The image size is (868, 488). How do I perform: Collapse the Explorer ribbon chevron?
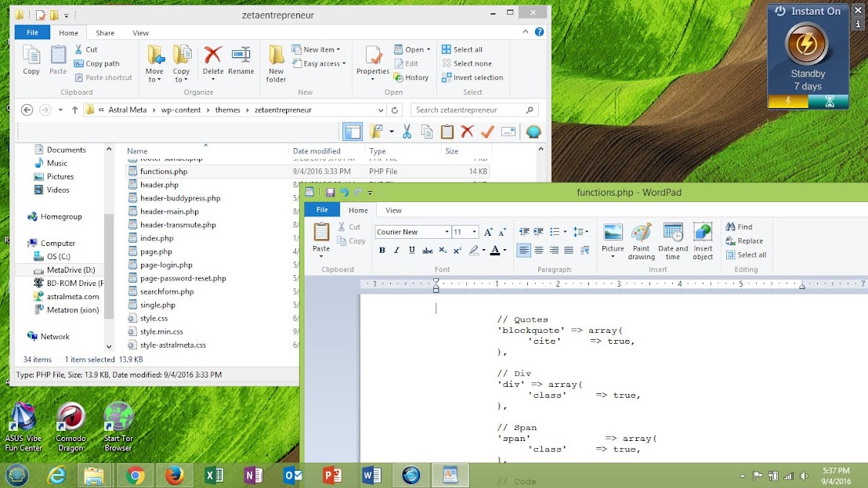coord(525,32)
